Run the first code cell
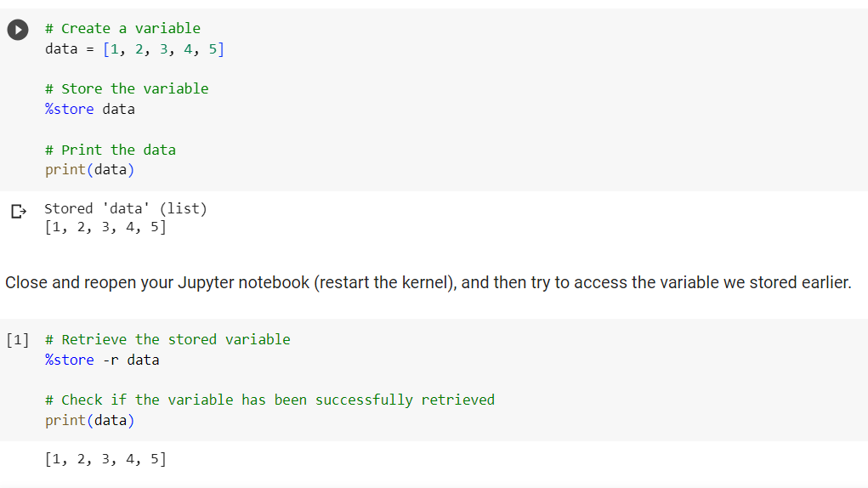This screenshot has height=488, width=868. point(17,29)
